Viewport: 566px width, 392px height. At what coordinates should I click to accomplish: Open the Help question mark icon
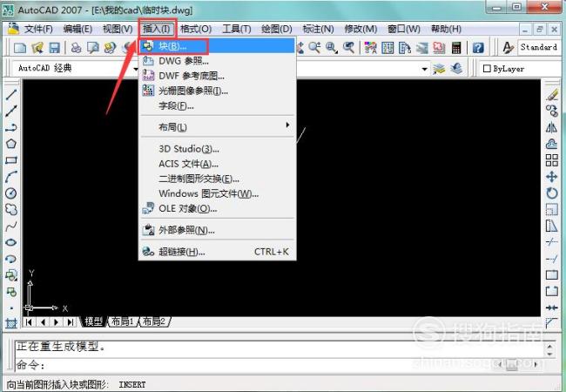pyautogui.click(x=478, y=48)
